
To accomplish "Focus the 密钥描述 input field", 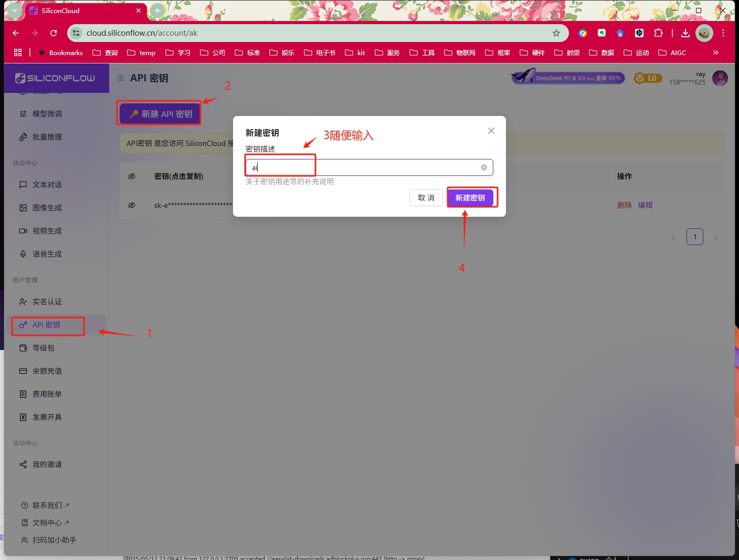I will [x=369, y=167].
